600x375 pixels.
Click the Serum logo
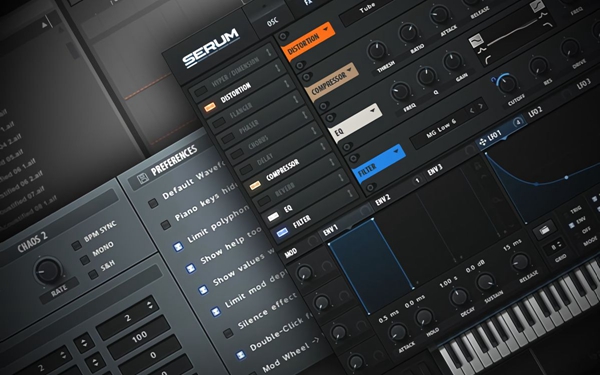(210, 48)
